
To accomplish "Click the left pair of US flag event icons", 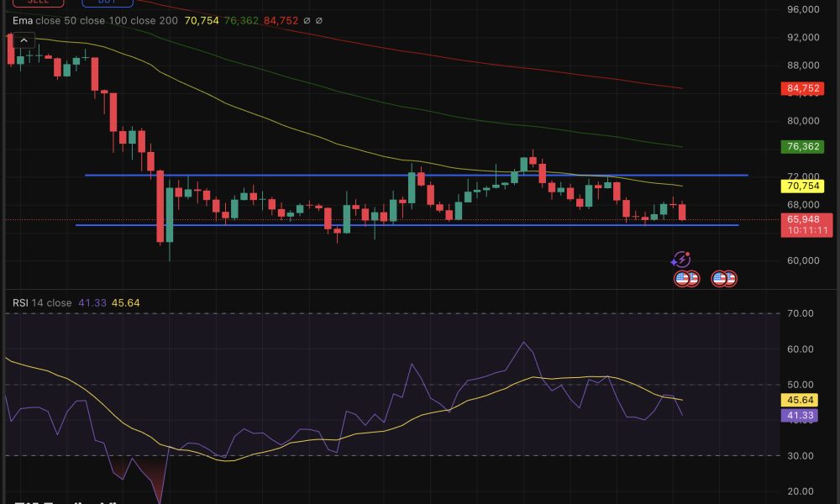I will coord(687,278).
